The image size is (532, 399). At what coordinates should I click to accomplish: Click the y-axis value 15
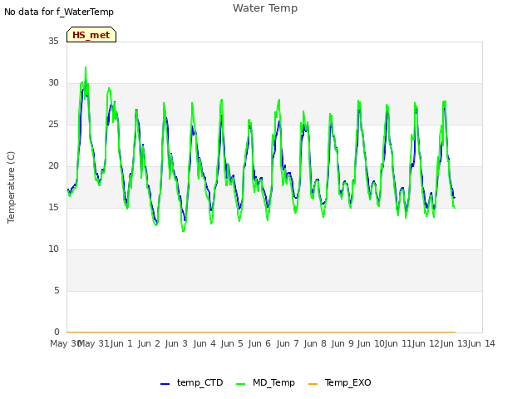(x=53, y=207)
